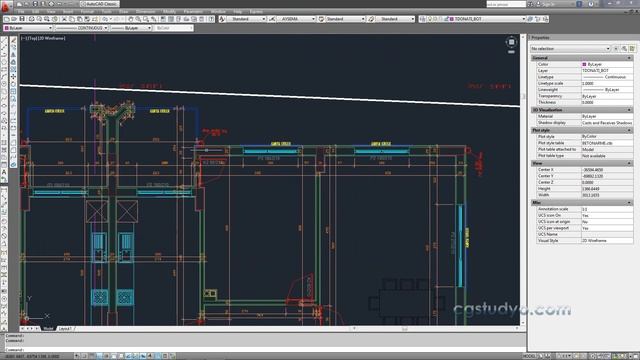The height and width of the screenshot is (360, 640).
Task: Click Quick Select icon in Properties panel
Action: pyautogui.click(x=632, y=49)
